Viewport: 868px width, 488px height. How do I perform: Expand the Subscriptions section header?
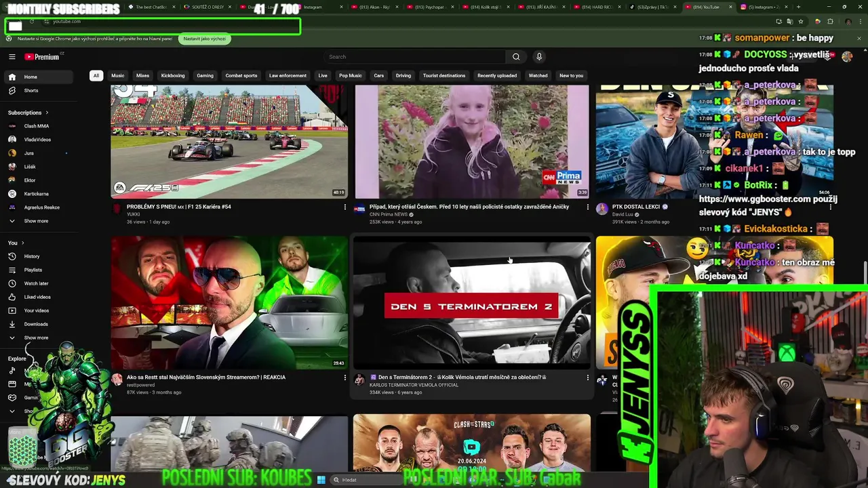point(28,113)
